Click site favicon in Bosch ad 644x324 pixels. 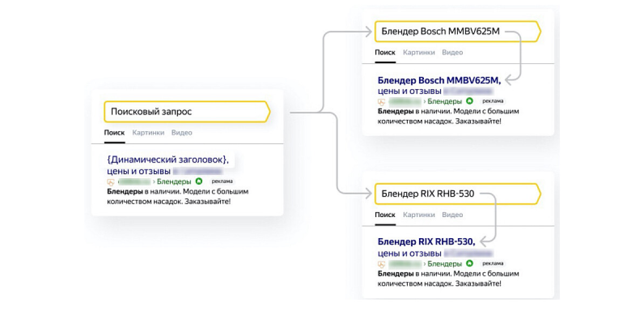(x=381, y=102)
